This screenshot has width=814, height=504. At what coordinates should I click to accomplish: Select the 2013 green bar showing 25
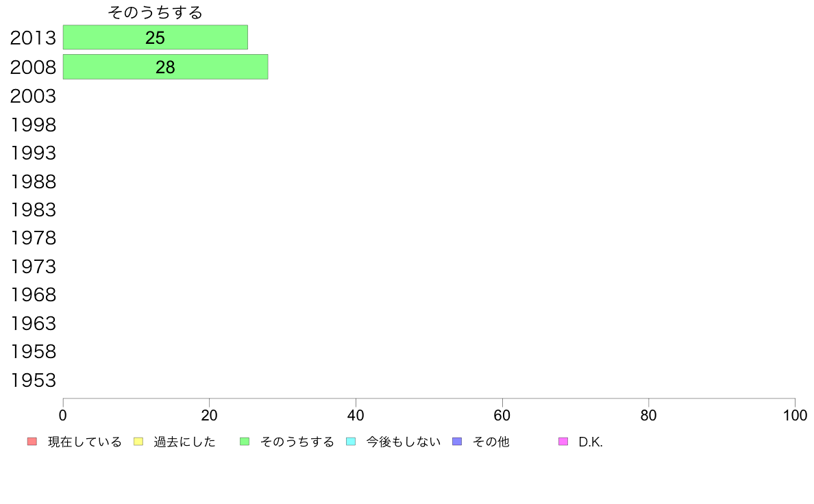click(156, 38)
